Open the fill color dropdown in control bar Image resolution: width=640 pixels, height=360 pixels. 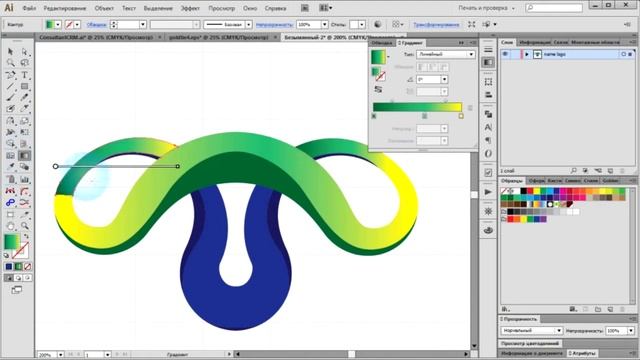click(58, 24)
